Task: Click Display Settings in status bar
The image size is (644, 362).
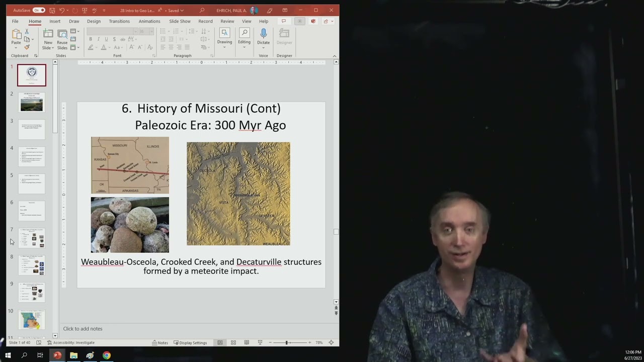Action: coord(190,342)
